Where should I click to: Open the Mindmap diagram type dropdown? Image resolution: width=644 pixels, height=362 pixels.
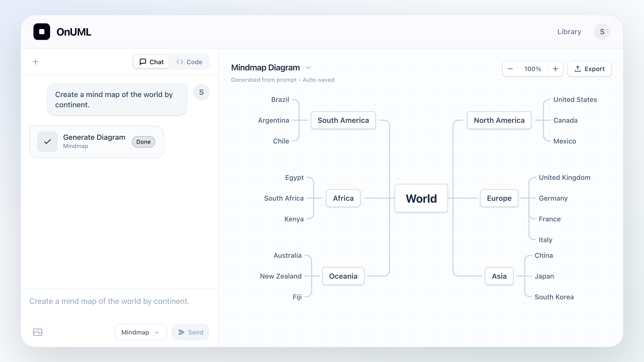[x=141, y=332]
